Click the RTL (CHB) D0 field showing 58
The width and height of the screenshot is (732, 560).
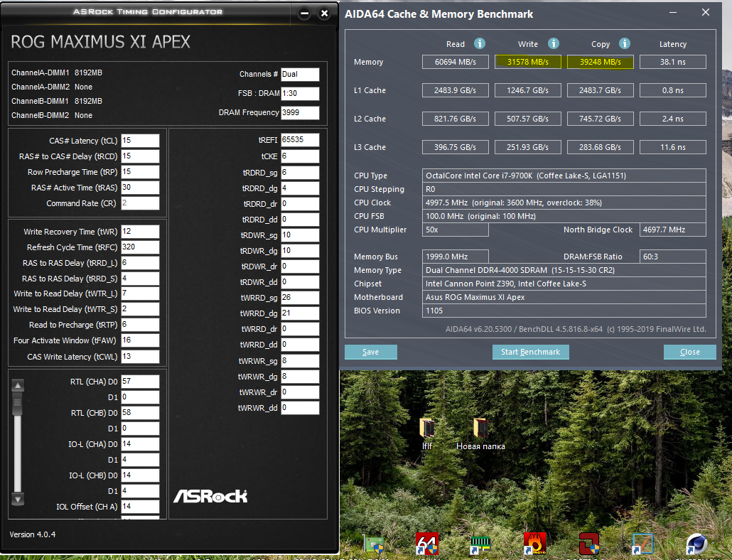click(140, 412)
